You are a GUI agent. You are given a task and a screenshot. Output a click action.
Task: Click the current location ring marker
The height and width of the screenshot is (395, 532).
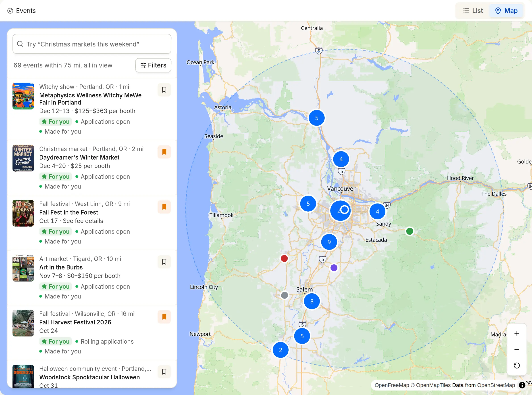point(345,210)
